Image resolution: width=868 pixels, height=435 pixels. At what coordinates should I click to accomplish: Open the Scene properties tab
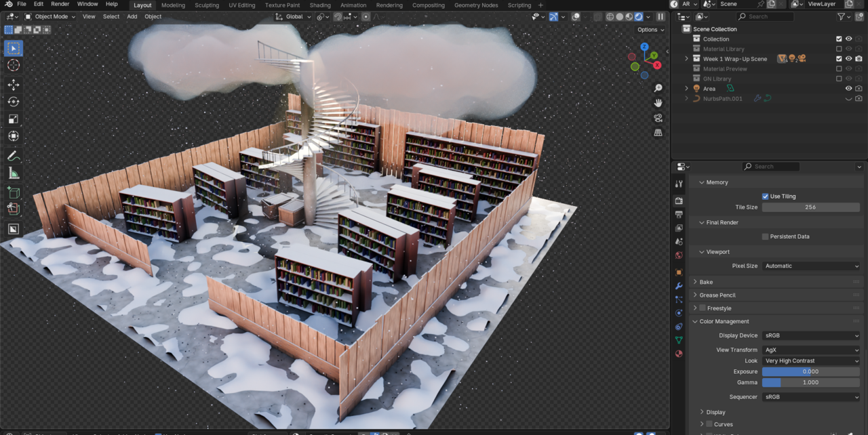pos(679,241)
